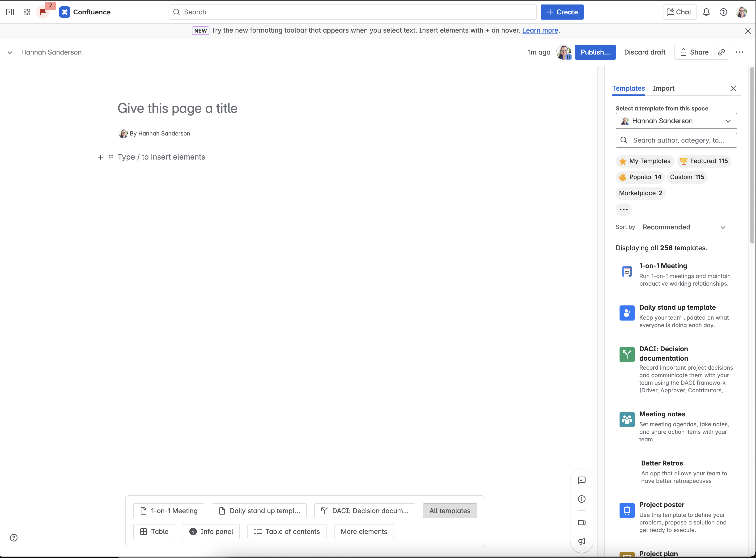This screenshot has width=756, height=558.
Task: Open the comments icon in the side rail
Action: click(581, 480)
